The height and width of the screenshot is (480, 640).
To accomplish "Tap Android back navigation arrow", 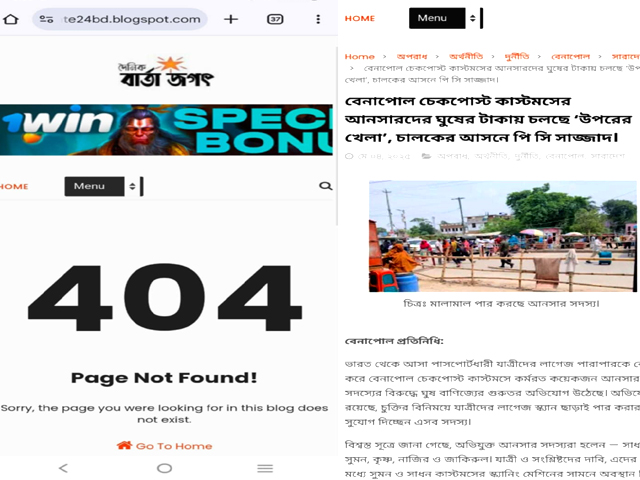I will [63, 468].
